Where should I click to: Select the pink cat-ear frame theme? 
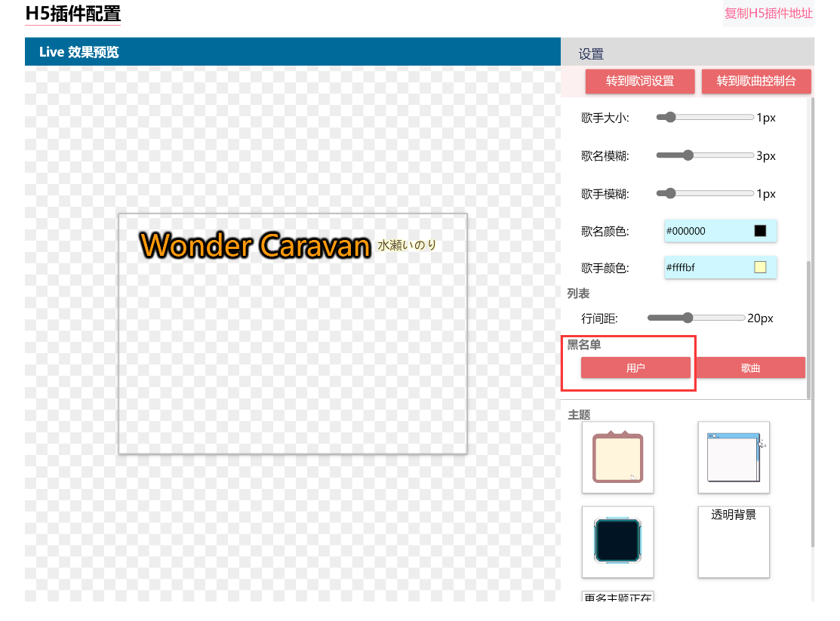[617, 457]
